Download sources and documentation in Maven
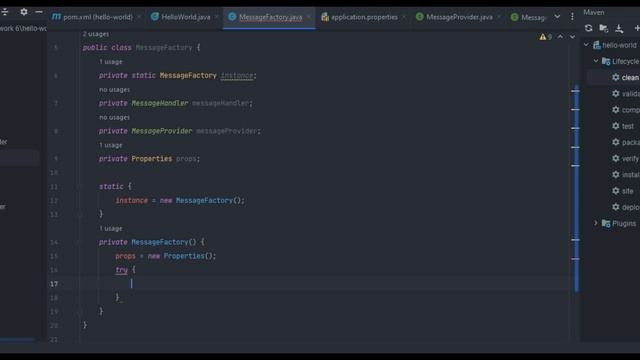Viewport: 640px width, 360px height. pyautogui.click(x=619, y=28)
